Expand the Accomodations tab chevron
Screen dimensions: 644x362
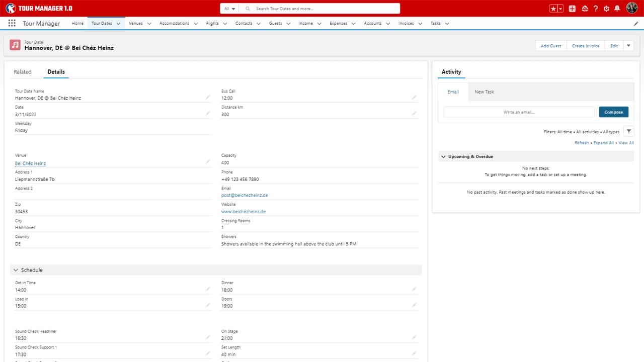pyautogui.click(x=196, y=24)
